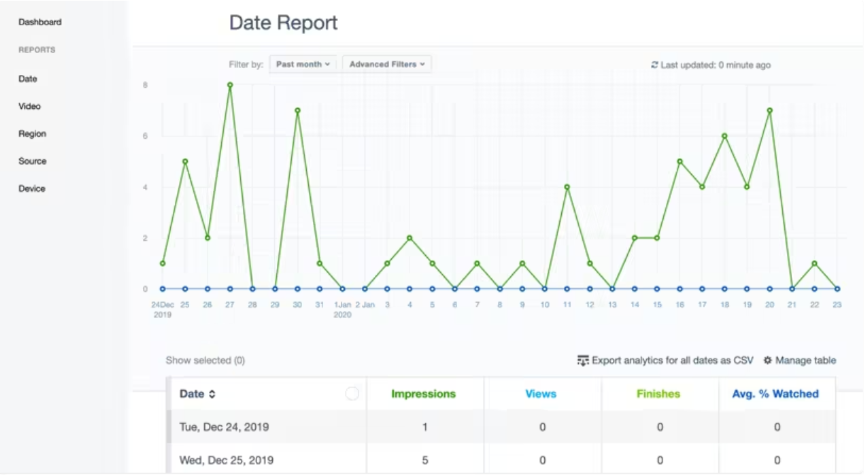The height and width of the screenshot is (475, 868).
Task: Open the Source report in sidebar
Action: click(x=32, y=161)
